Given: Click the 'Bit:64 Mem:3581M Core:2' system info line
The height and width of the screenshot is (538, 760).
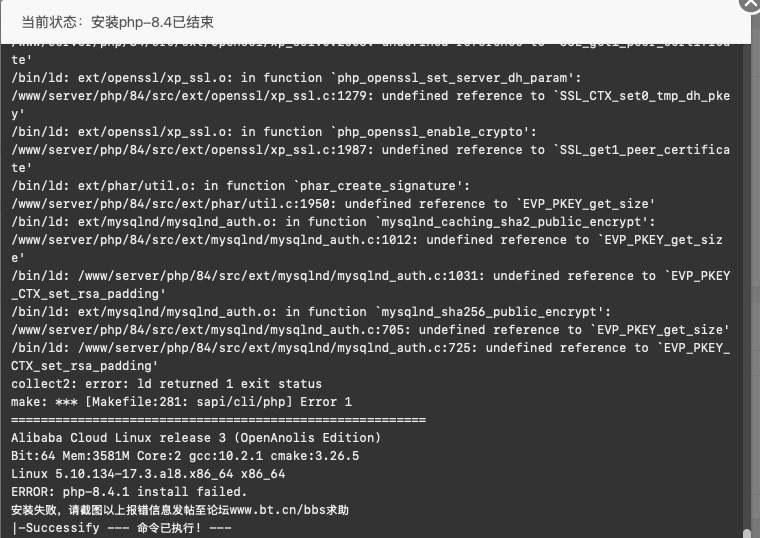Looking at the screenshot, I should tap(185, 456).
